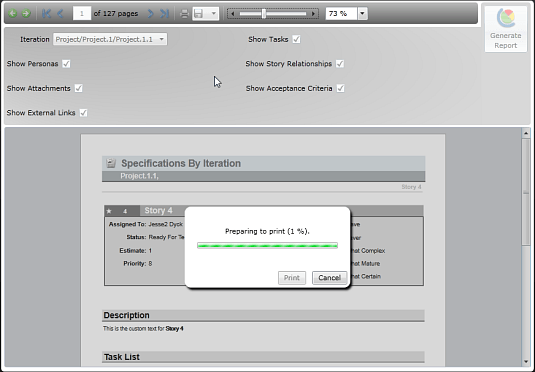This screenshot has height=372, width=535.
Task: Click the 73 % zoom field
Action: click(341, 14)
